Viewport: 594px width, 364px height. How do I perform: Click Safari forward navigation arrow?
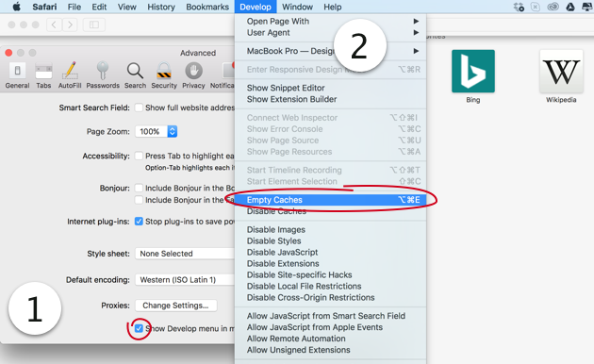point(70,25)
